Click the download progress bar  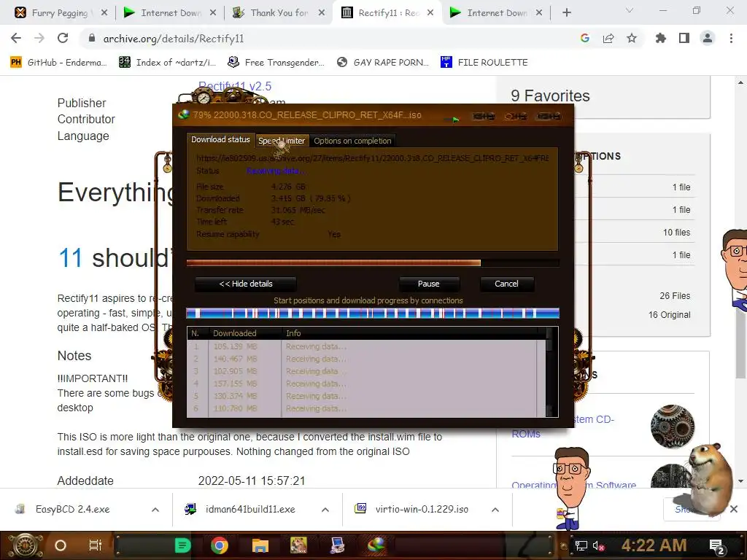(x=373, y=262)
